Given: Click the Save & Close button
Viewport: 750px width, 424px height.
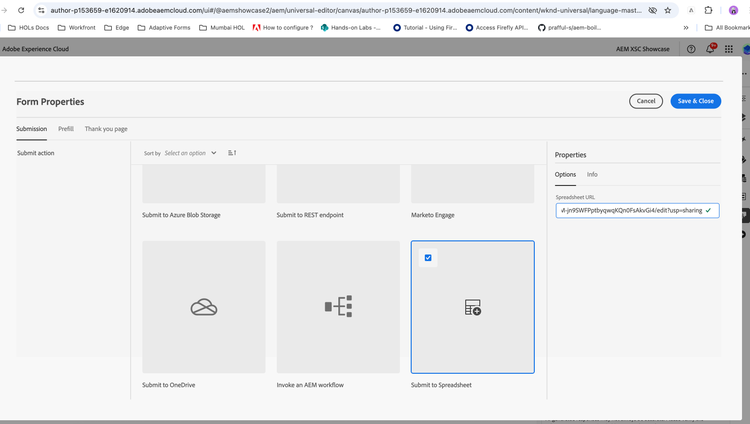Looking at the screenshot, I should pos(695,101).
